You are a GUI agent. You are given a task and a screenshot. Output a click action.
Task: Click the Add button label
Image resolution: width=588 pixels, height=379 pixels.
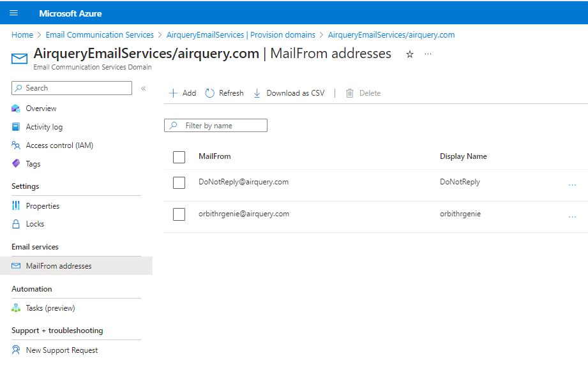tap(189, 93)
